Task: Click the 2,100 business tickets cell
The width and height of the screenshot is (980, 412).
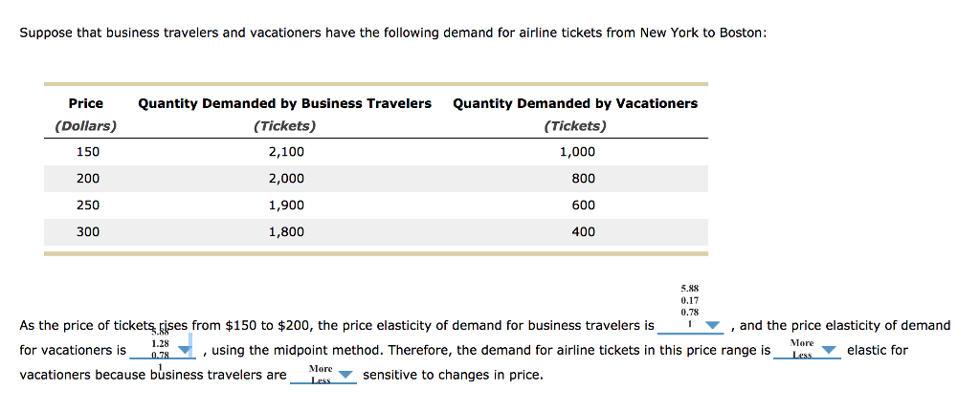Action: tap(286, 152)
